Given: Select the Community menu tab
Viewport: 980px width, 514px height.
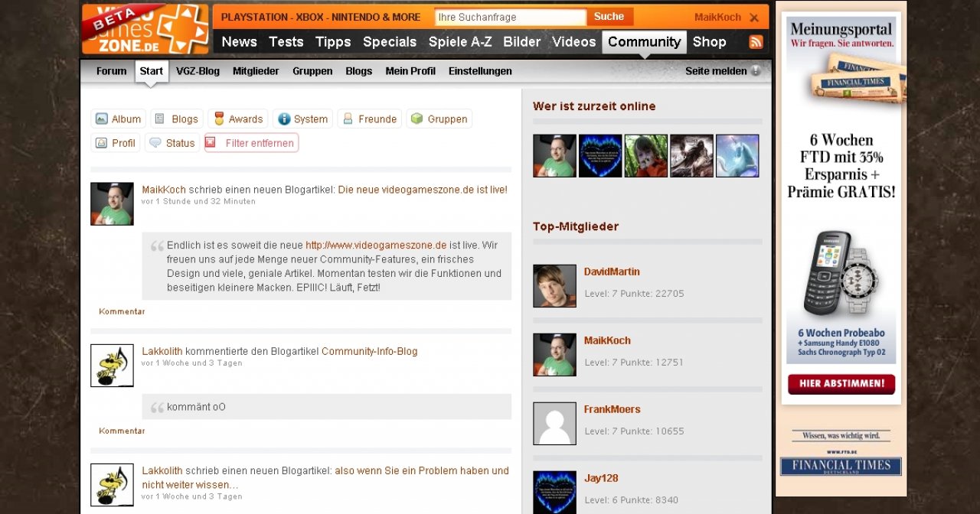Looking at the screenshot, I should pos(644,42).
